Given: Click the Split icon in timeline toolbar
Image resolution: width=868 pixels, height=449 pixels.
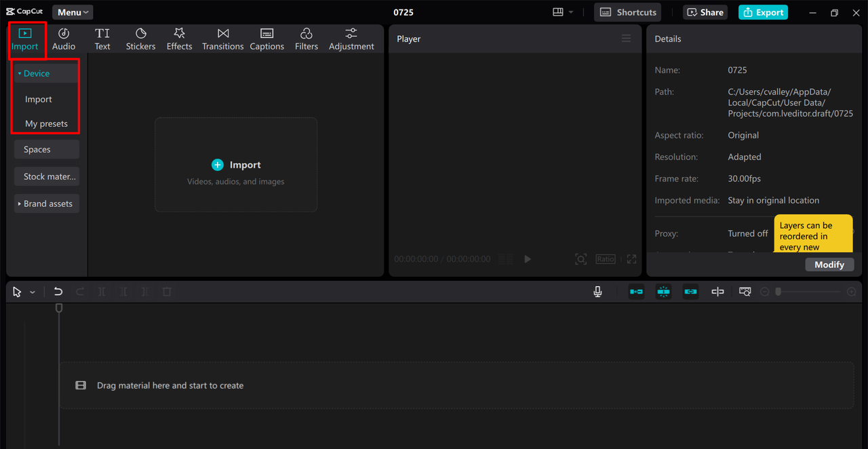Looking at the screenshot, I should click(x=102, y=292).
